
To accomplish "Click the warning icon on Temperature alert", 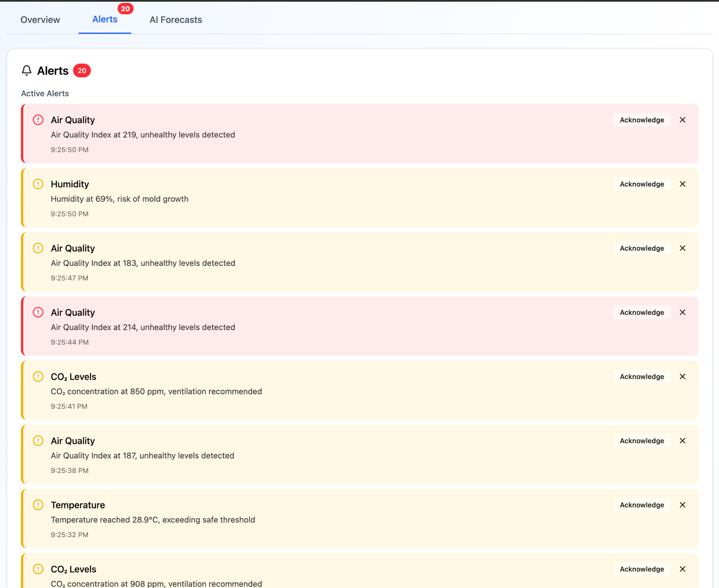I will pyautogui.click(x=38, y=505).
